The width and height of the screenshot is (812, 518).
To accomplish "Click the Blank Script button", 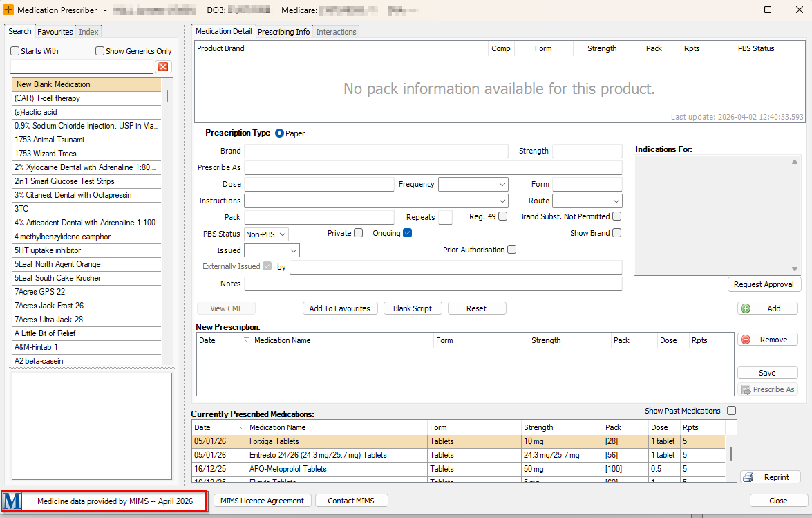I will pos(412,308).
